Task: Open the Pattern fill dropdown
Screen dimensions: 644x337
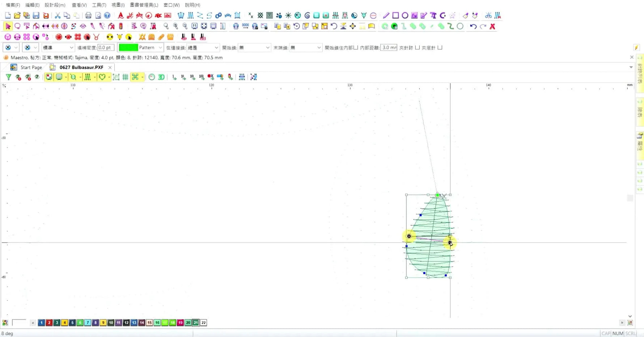Action: click(141, 47)
